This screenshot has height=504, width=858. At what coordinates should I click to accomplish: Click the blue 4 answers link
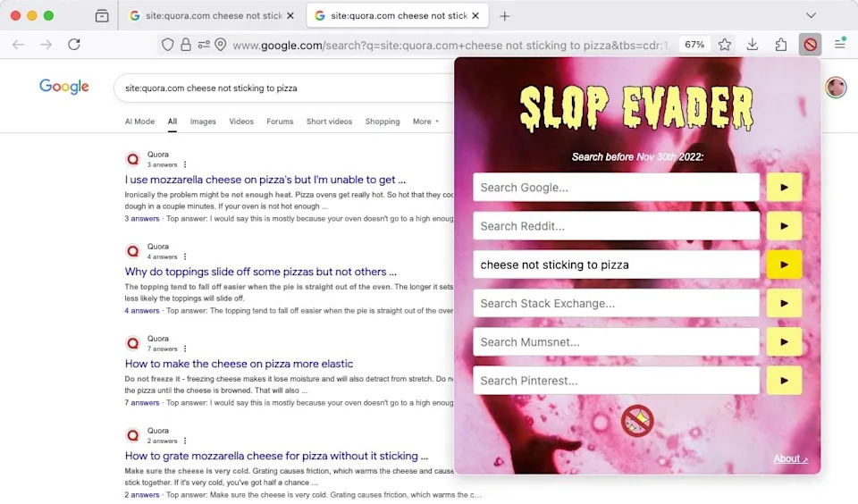tap(142, 310)
